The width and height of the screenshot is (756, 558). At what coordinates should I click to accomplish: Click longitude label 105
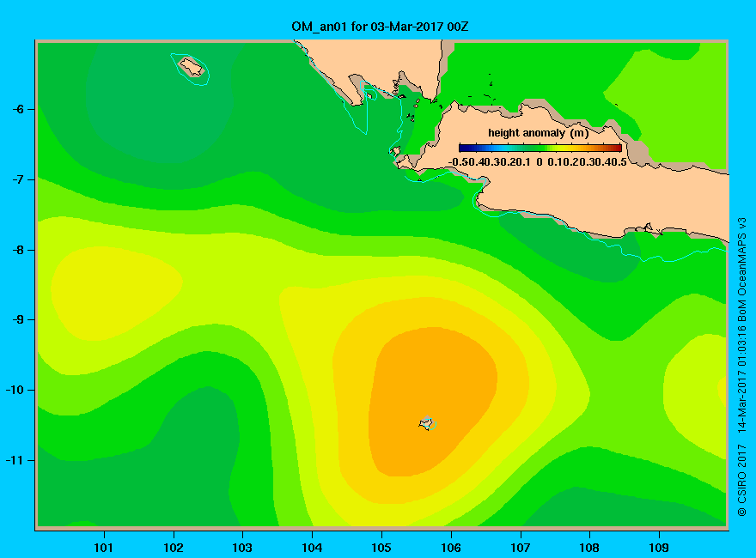(381, 548)
